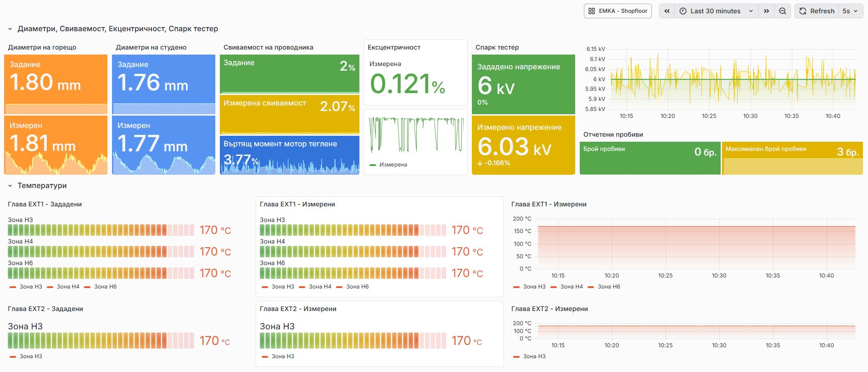Open the Диаметри на горещо panel title
The width and height of the screenshot is (868, 372).
(x=42, y=47)
